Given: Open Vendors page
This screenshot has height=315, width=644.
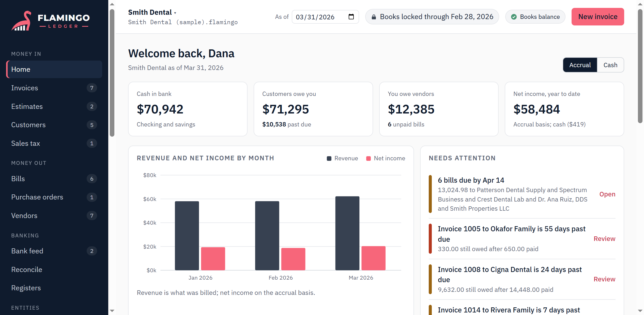Looking at the screenshot, I should coord(54,216).
